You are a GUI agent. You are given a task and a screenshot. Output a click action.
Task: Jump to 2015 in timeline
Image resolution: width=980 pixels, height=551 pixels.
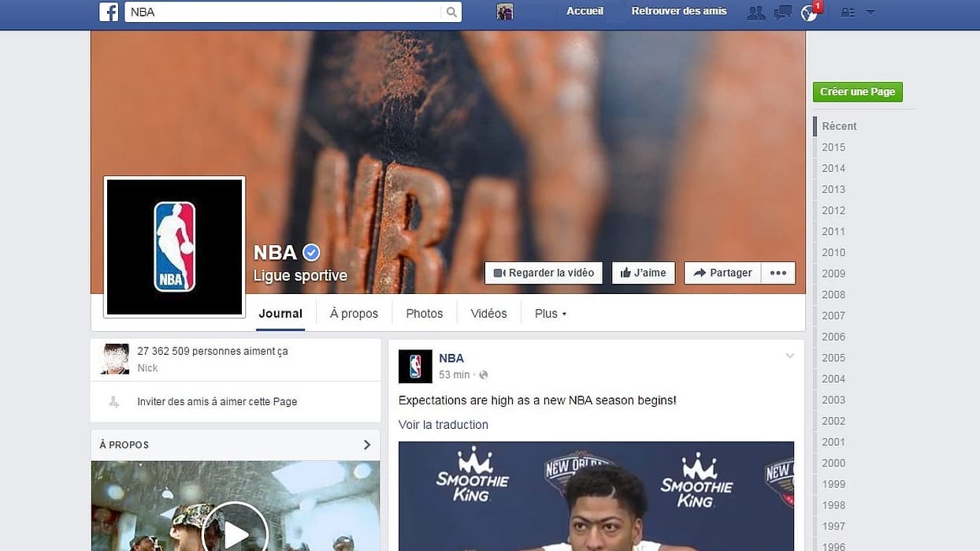coord(833,147)
